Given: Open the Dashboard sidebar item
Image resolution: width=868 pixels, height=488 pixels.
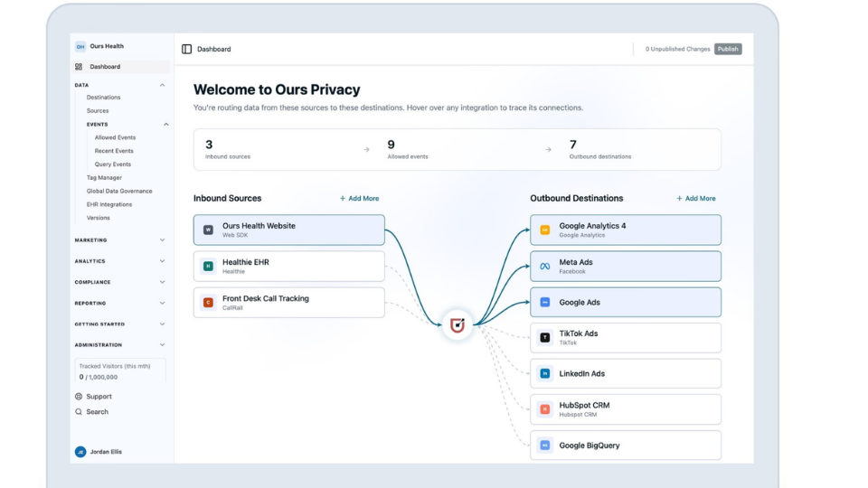Looking at the screenshot, I should pyautogui.click(x=121, y=66).
